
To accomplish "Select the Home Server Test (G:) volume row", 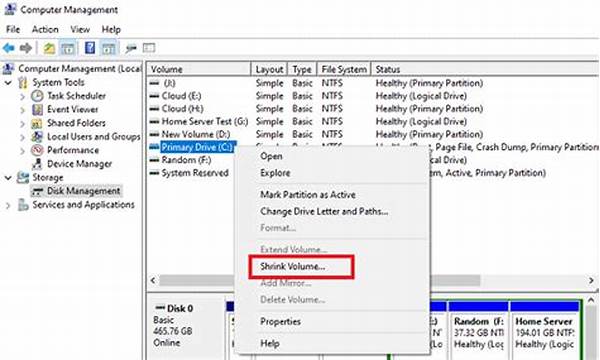I will (x=373, y=122).
